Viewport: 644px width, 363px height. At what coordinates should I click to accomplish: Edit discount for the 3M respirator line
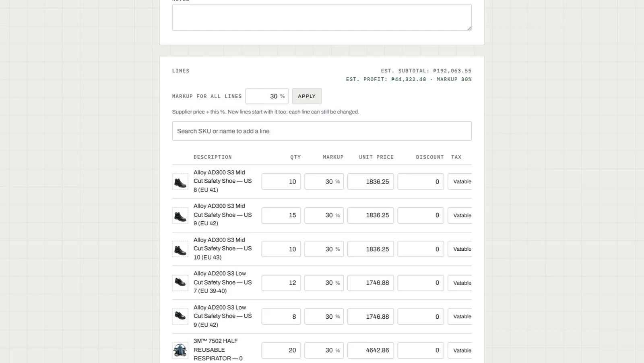(421, 351)
